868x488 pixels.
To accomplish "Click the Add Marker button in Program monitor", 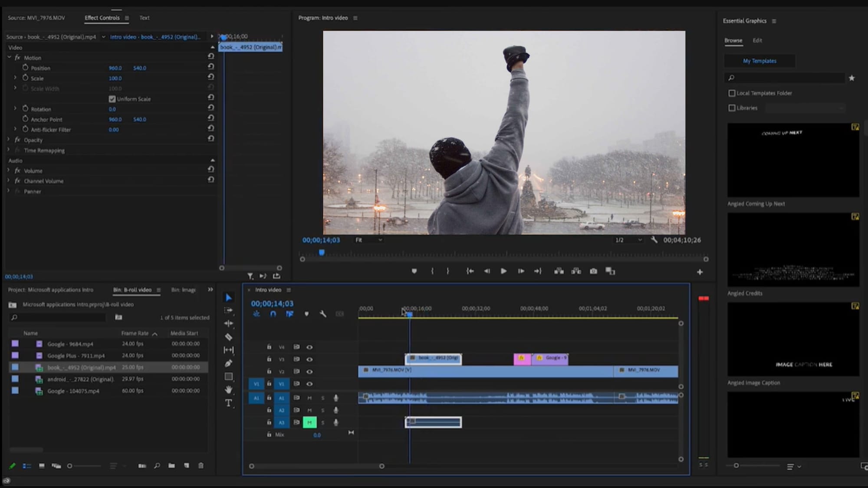I will (414, 271).
